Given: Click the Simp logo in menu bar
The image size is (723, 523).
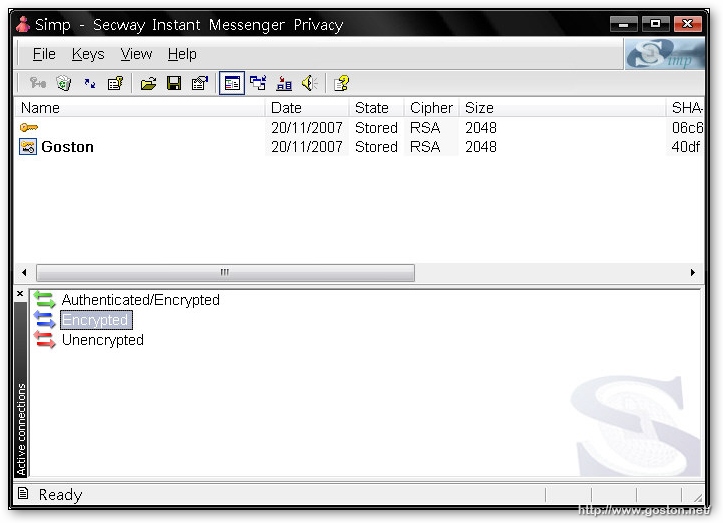Looking at the screenshot, I should pyautogui.click(x=664, y=54).
